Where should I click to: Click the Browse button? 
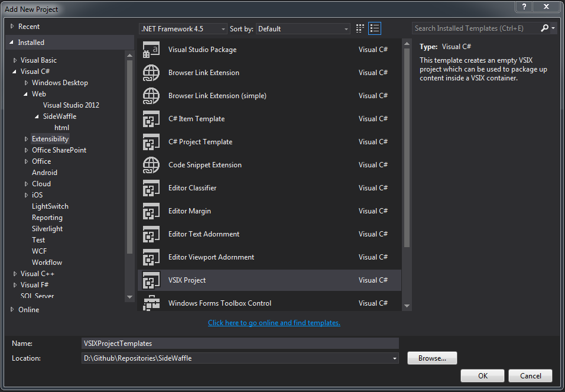pos(431,358)
